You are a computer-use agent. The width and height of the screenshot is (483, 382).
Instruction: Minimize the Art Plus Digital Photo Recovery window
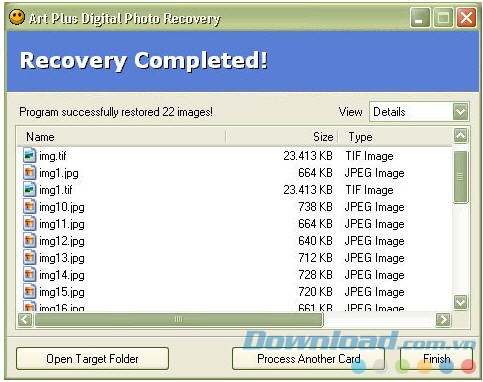[x=420, y=17]
